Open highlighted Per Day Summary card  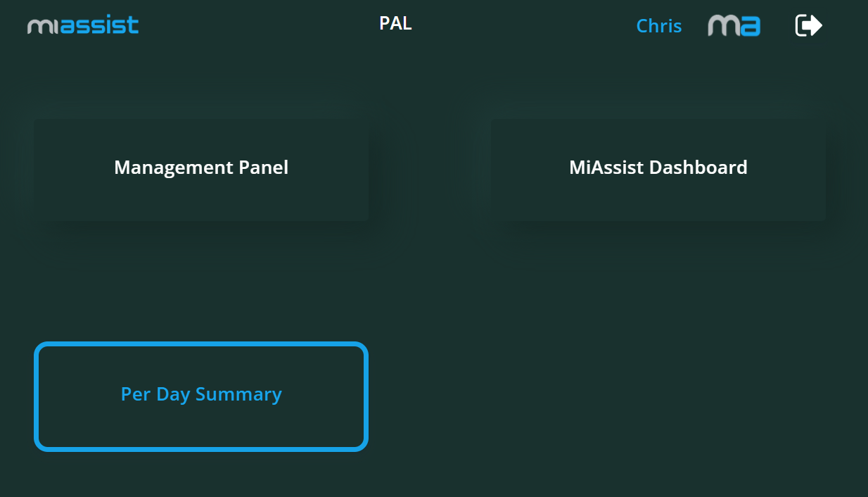click(201, 396)
